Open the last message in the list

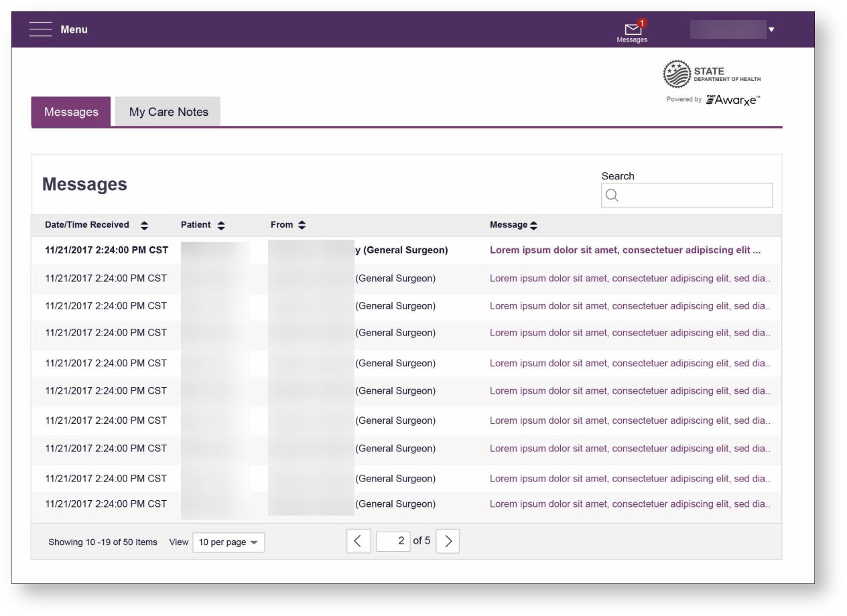629,504
